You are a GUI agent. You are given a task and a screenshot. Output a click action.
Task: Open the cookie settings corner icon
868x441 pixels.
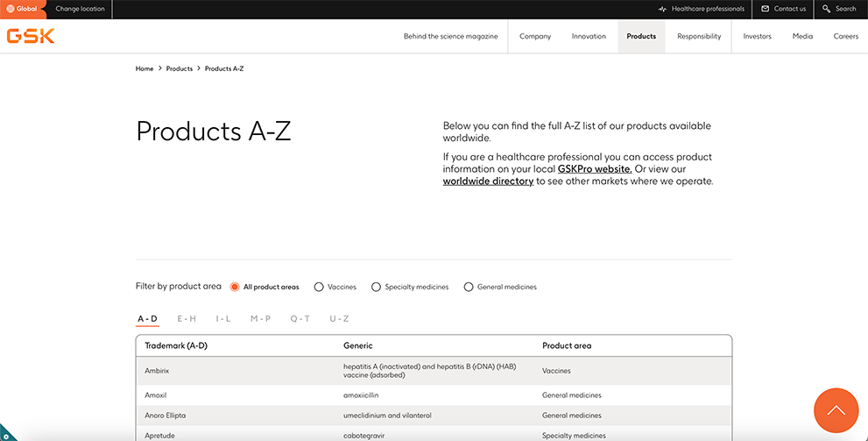point(6,434)
